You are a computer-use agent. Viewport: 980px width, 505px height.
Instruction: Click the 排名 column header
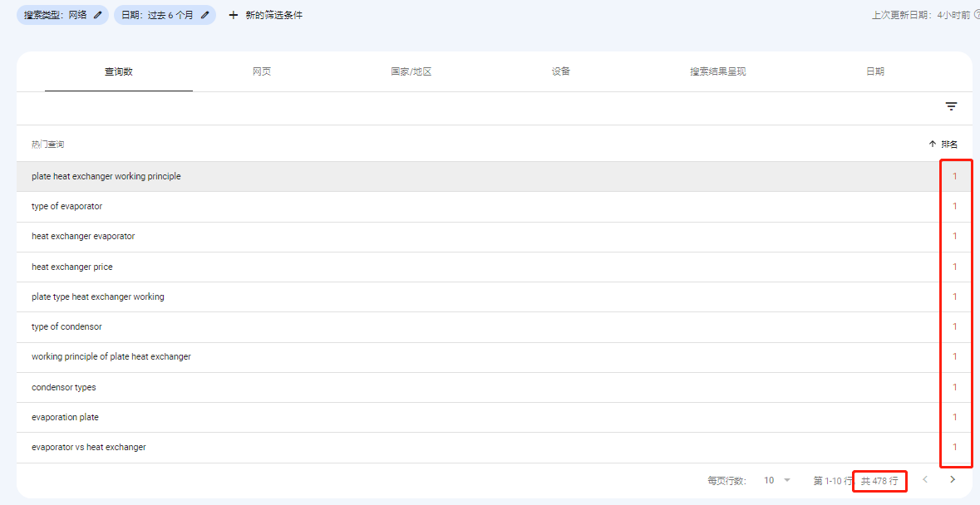pos(948,144)
